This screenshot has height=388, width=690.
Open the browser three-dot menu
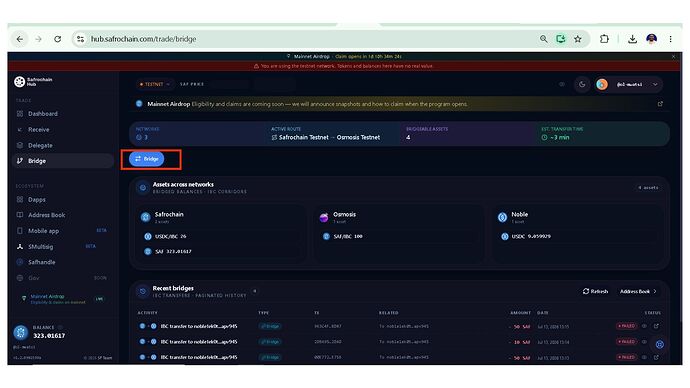click(x=670, y=39)
